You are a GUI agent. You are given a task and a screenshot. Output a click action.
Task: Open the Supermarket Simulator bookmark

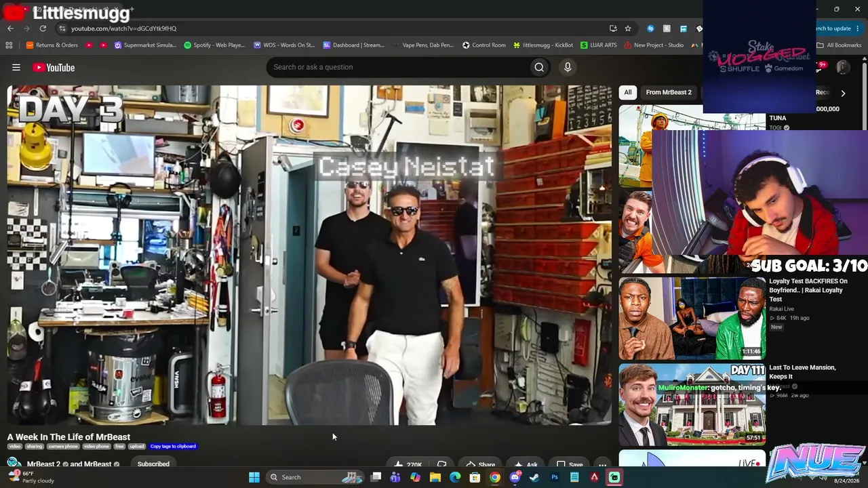[x=145, y=45]
